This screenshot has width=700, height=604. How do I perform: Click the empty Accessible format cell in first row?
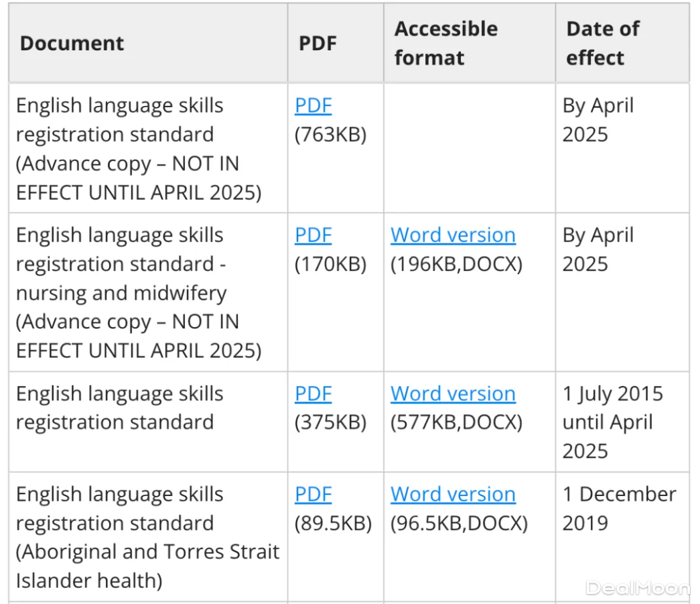pyautogui.click(x=469, y=148)
